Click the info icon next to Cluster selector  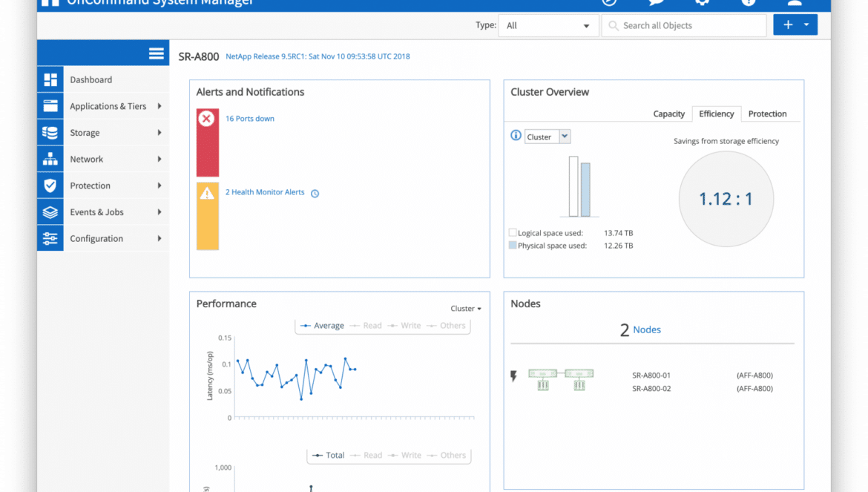click(x=516, y=136)
